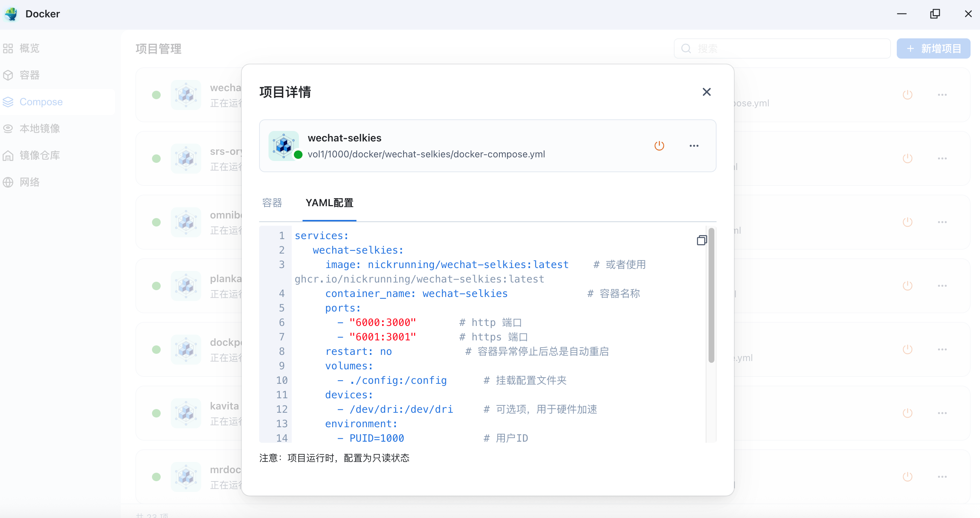Toggle wechat-selkies power button in the dialog
Image resolution: width=980 pixels, height=518 pixels.
[659, 146]
